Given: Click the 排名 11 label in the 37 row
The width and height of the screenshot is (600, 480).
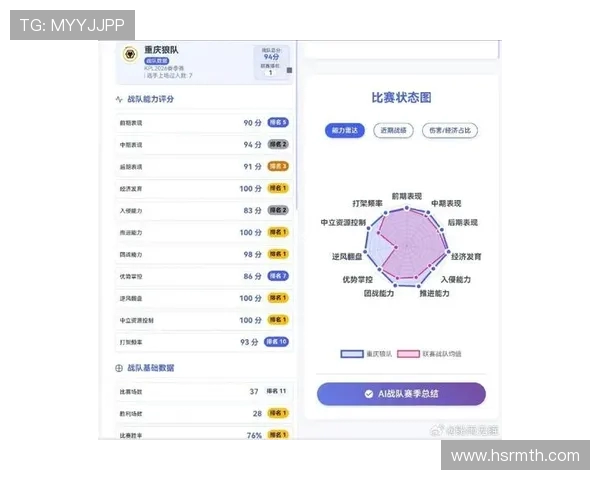Looking at the screenshot, I should coord(276,391).
